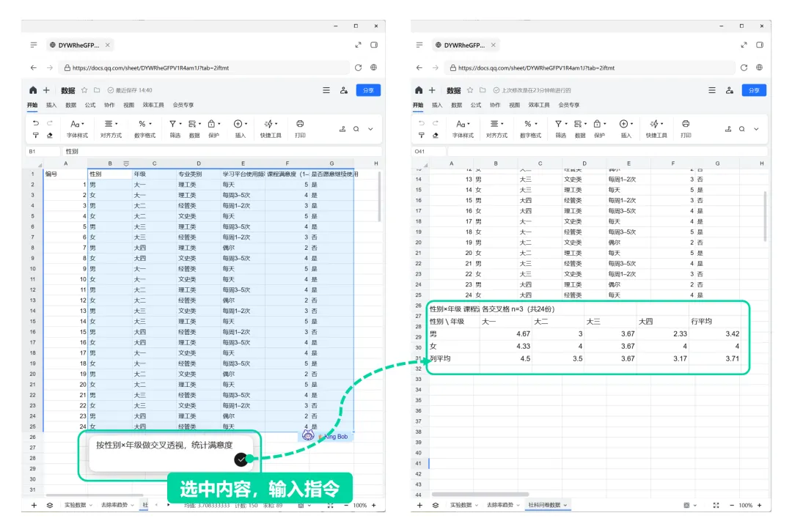
Task: Open the 会员专享 menu tab in the right window
Action: (x=569, y=105)
